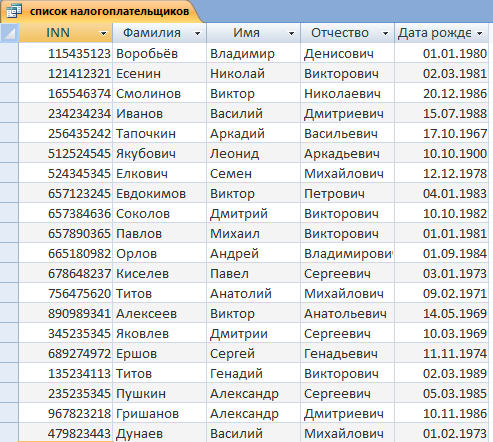Screen dimensions: 493x442
Task: Click name cell Павел
Action: pyautogui.click(x=254, y=273)
